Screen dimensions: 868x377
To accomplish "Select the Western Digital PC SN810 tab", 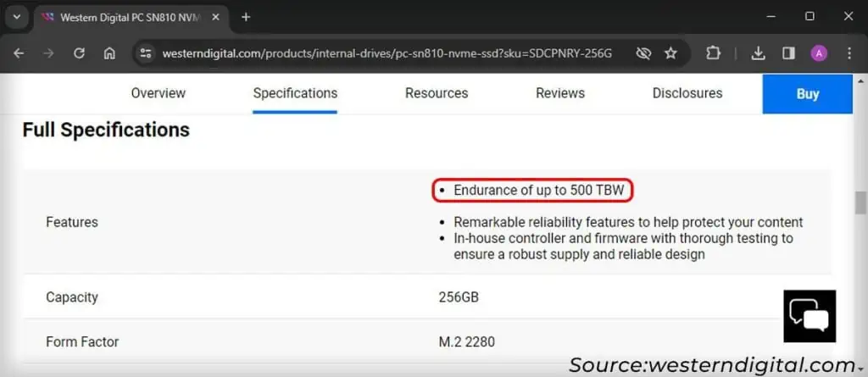I will (x=131, y=18).
